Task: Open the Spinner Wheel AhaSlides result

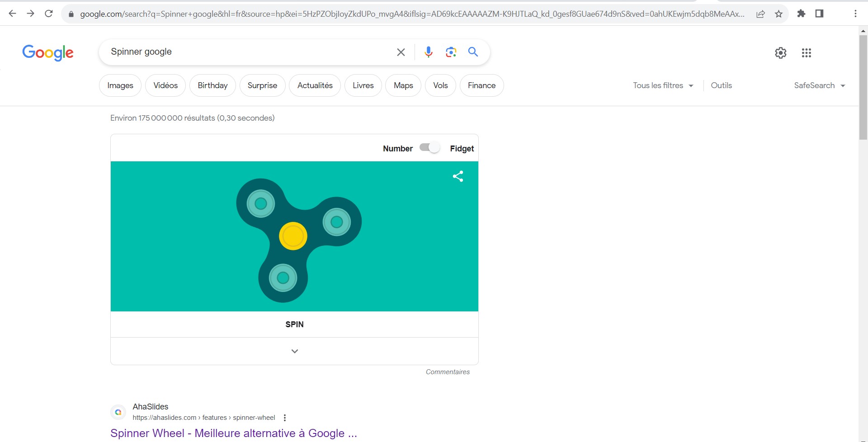Action: tap(233, 433)
